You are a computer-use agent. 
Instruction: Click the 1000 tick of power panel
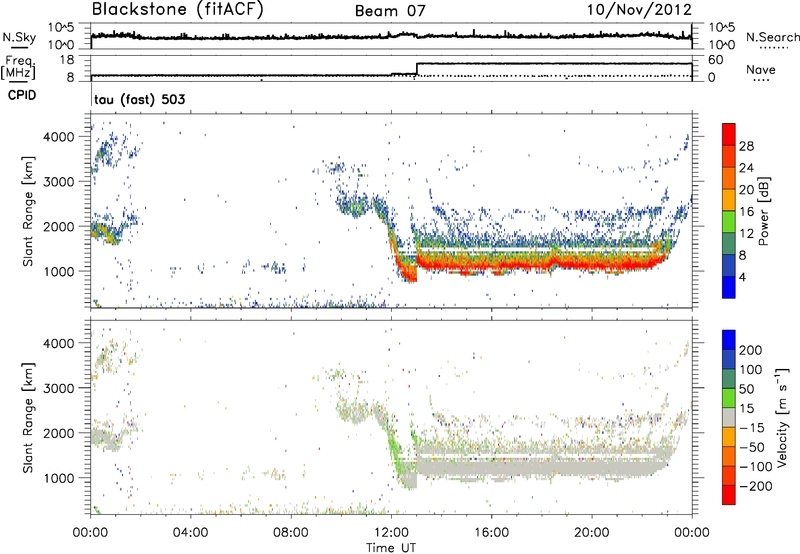pyautogui.click(x=59, y=271)
